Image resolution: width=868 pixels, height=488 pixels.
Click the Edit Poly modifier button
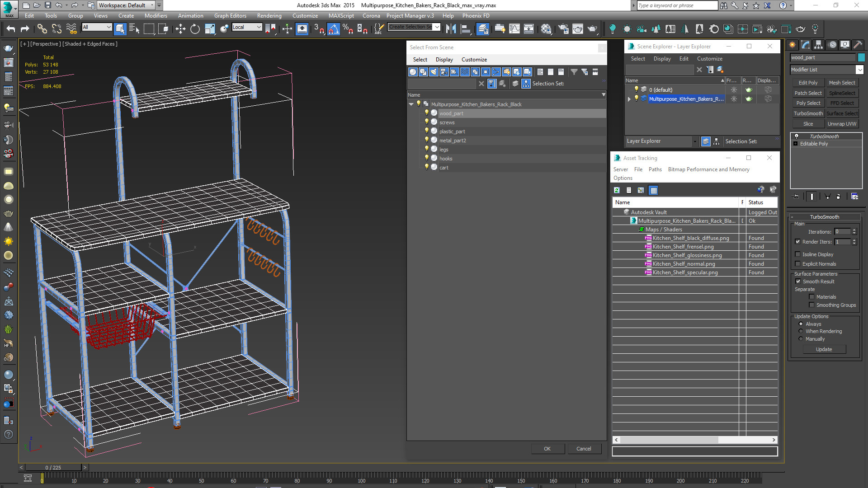tap(808, 83)
